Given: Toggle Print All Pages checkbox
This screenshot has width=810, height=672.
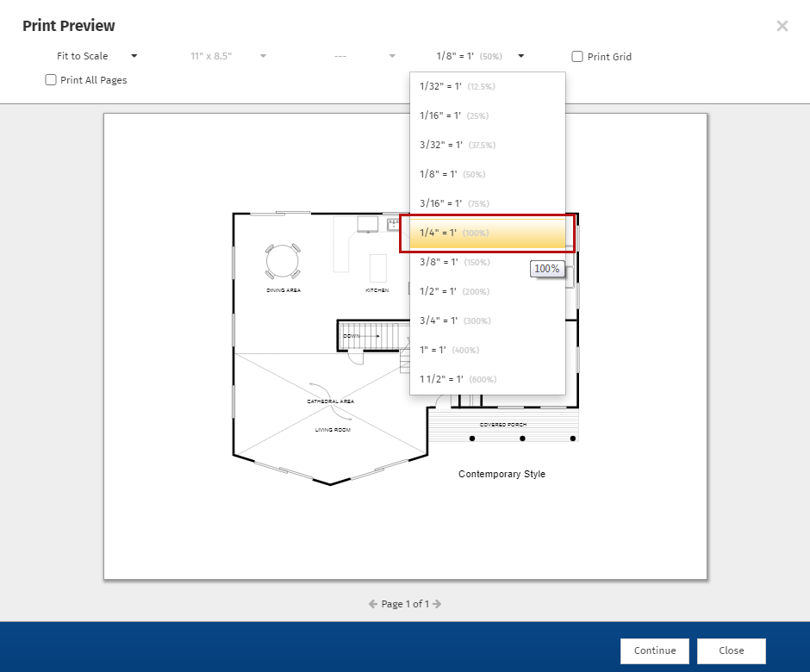Looking at the screenshot, I should pyautogui.click(x=51, y=80).
